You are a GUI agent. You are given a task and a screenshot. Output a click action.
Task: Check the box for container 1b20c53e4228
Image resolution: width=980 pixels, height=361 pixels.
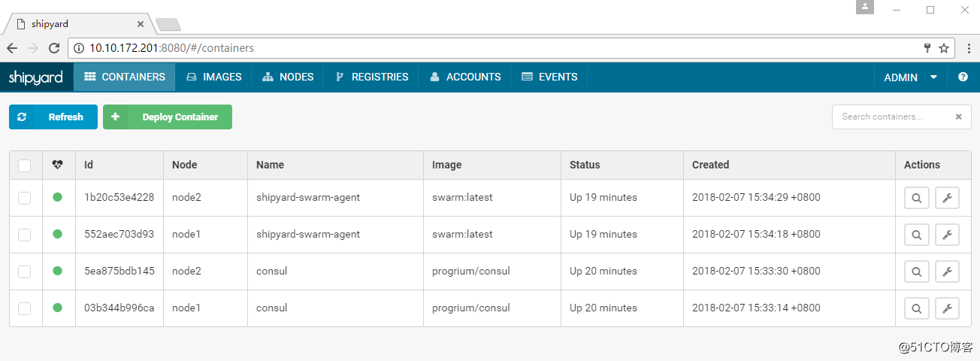click(24, 198)
